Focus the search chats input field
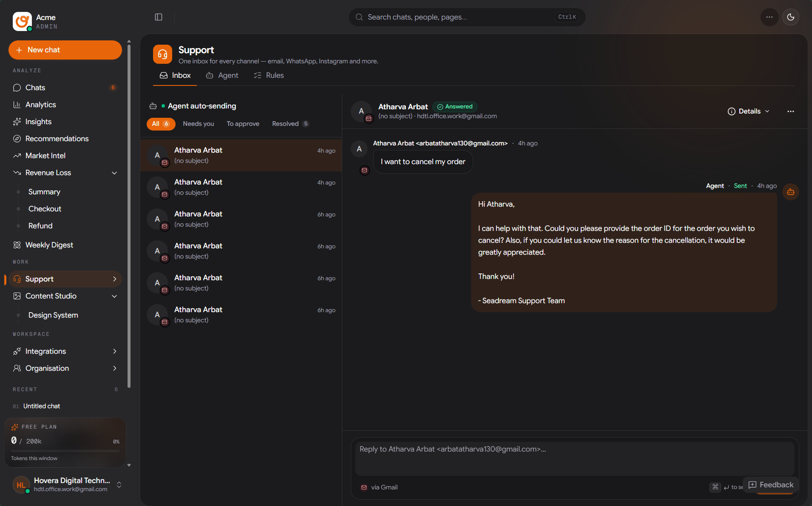The image size is (812, 506). pyautogui.click(x=467, y=17)
